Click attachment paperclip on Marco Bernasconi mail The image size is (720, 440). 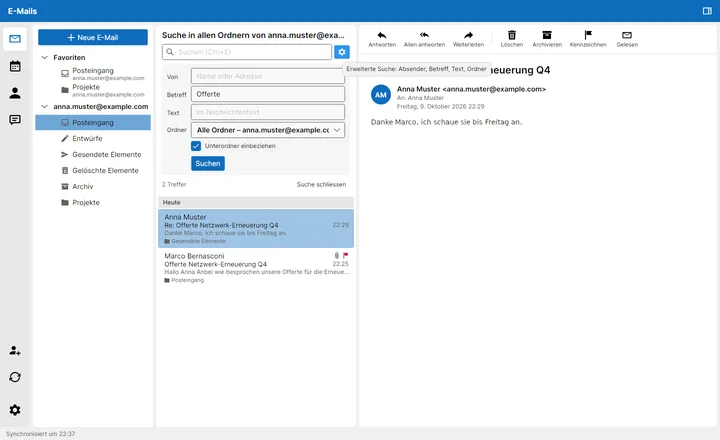[337, 255]
